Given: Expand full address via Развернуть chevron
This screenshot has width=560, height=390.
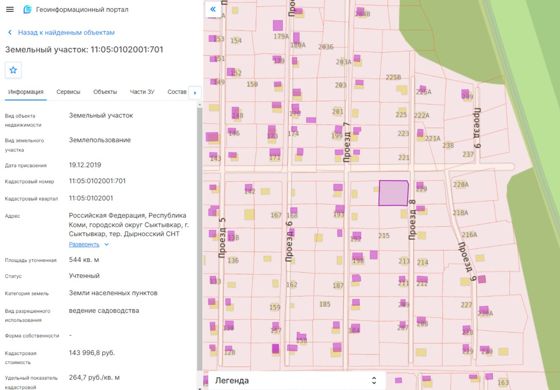Looking at the screenshot, I should coord(106,245).
